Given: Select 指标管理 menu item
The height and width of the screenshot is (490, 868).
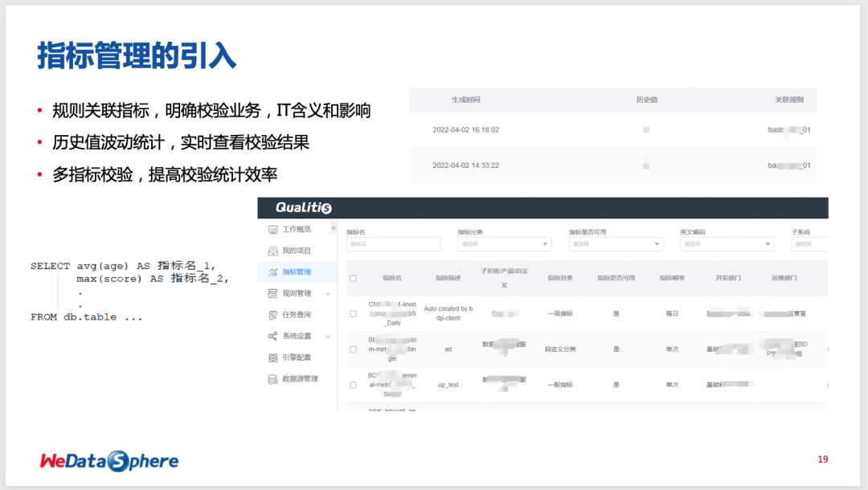Looking at the screenshot, I should click(x=297, y=272).
